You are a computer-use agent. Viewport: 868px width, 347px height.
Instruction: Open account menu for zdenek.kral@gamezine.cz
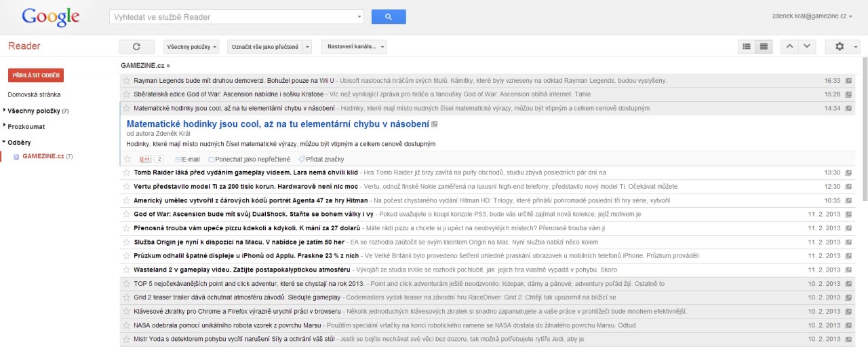[x=812, y=16]
